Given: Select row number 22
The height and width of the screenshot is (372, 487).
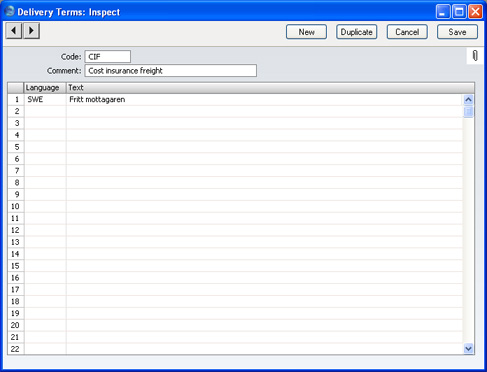Looking at the screenshot, I should pyautogui.click(x=16, y=349).
